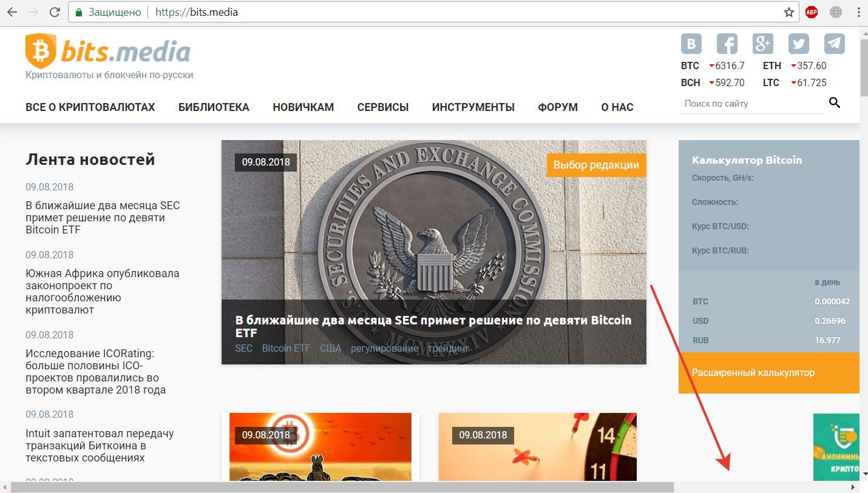Image resolution: width=868 pixels, height=493 pixels.
Task: Open the Facebook page icon
Action: tap(727, 44)
